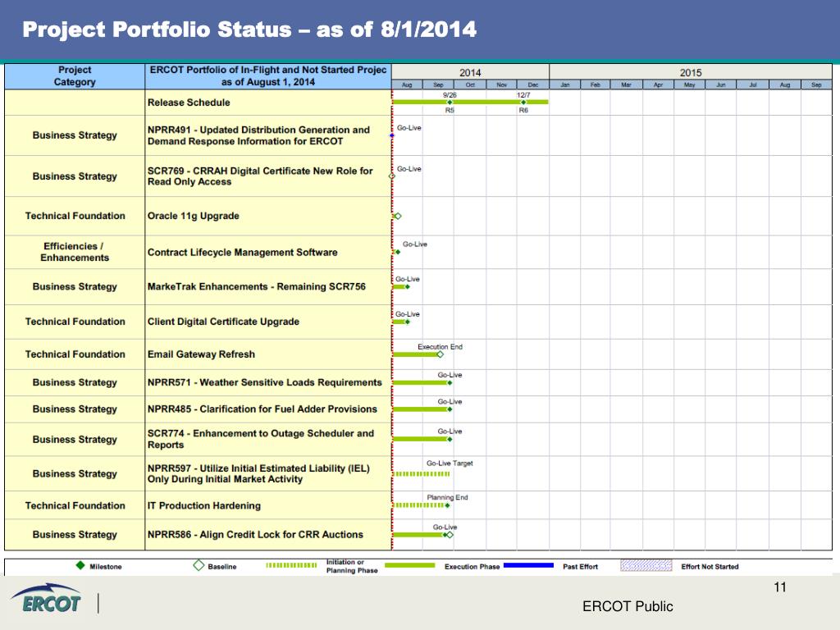Viewport: 840px width, 630px height.
Task: Click SCR774 Go-Live milestone diamond
Action: pos(450,440)
